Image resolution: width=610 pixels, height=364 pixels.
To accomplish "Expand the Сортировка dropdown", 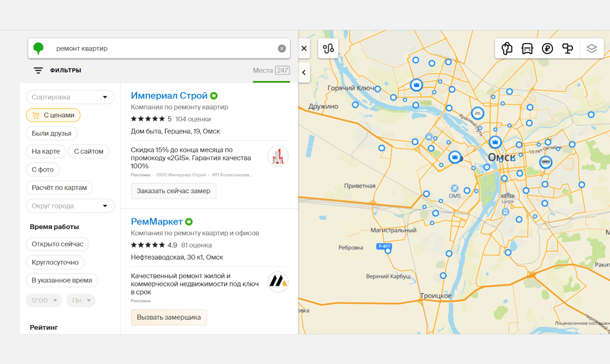I will [x=70, y=97].
